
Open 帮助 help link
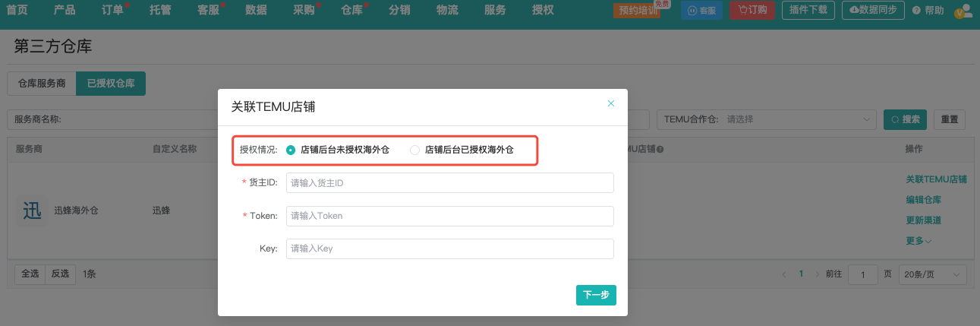[x=928, y=11]
